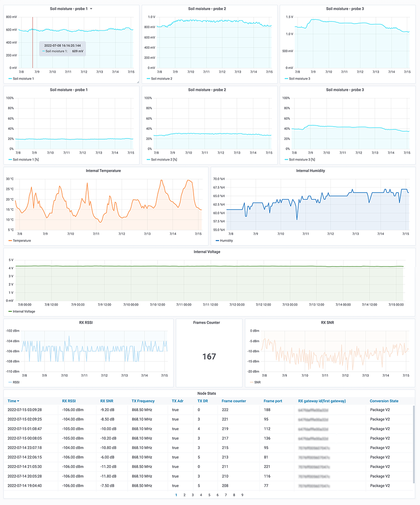
Task: Sort table by TX Frequency column header
Action: click(143, 401)
